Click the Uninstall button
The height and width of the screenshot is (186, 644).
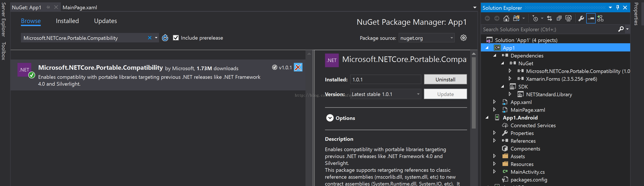pyautogui.click(x=445, y=79)
